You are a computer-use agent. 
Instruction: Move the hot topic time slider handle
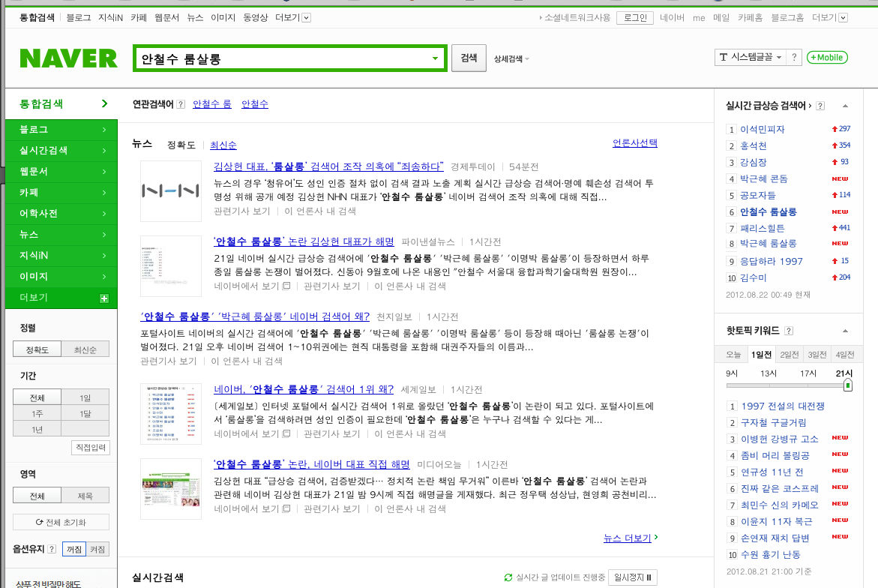click(x=848, y=385)
